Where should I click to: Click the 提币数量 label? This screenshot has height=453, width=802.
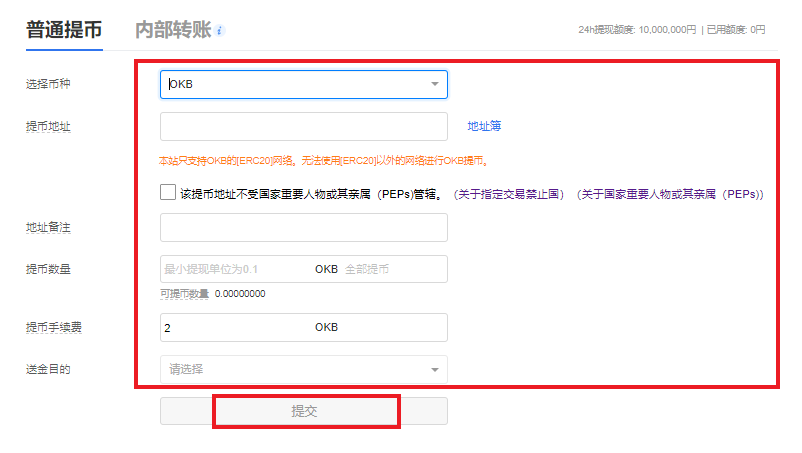pos(48,269)
